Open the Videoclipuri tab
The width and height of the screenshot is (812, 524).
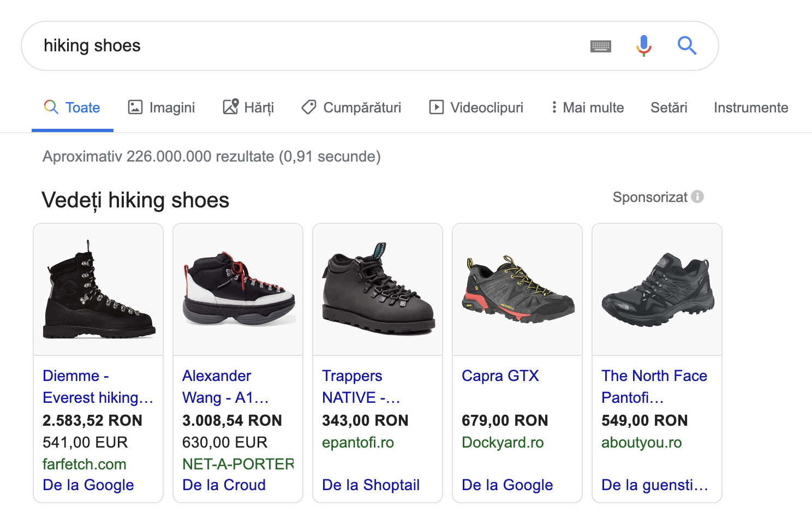pyautogui.click(x=476, y=108)
